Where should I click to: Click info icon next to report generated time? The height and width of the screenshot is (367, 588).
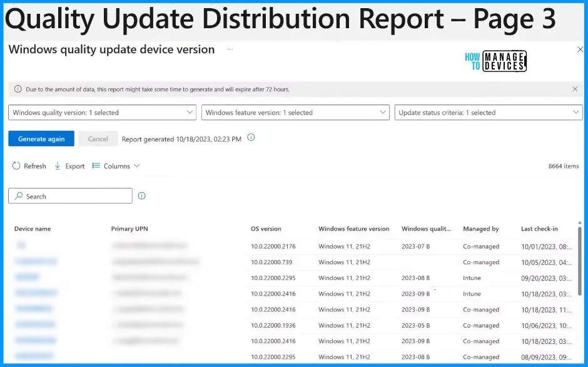pos(251,138)
